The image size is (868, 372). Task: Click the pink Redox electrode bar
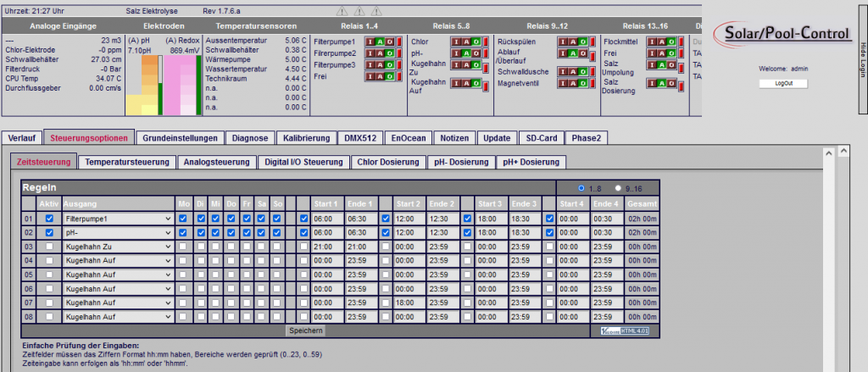[x=181, y=86]
